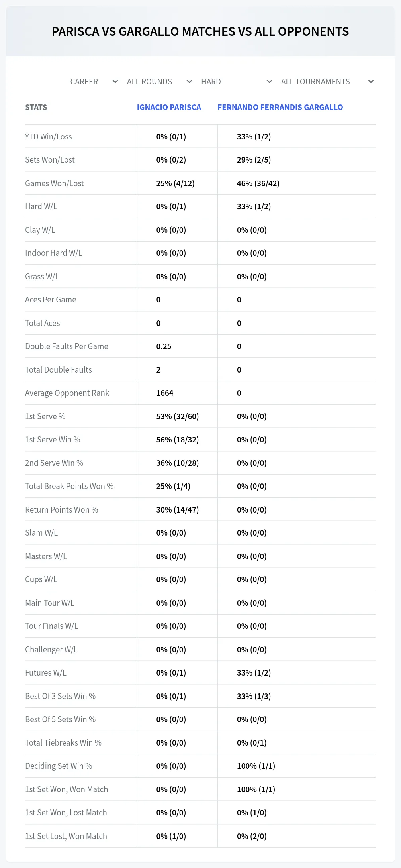The image size is (401, 868).
Task: Open Ignacio Parisca player link
Action: pyautogui.click(x=169, y=107)
